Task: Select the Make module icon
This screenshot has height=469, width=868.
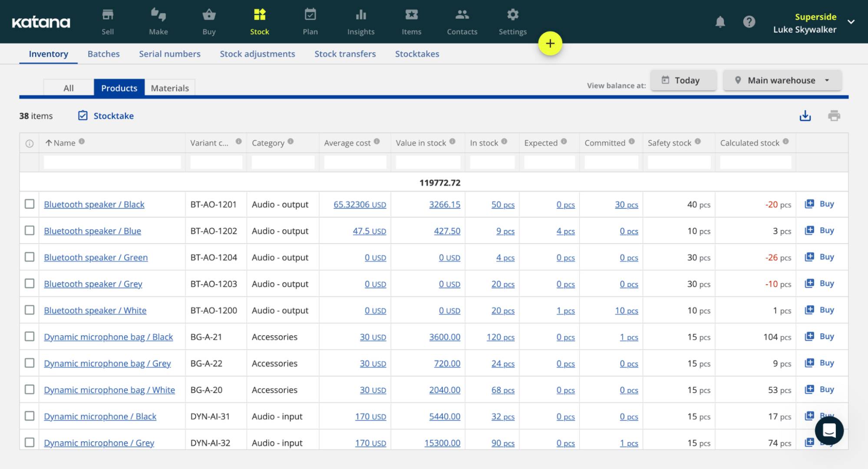Action: pyautogui.click(x=158, y=14)
